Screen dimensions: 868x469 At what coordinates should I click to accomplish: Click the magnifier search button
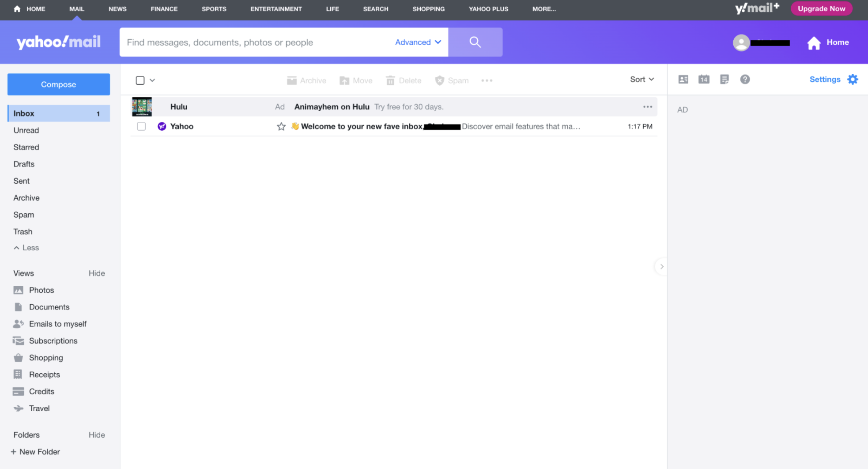coord(475,42)
